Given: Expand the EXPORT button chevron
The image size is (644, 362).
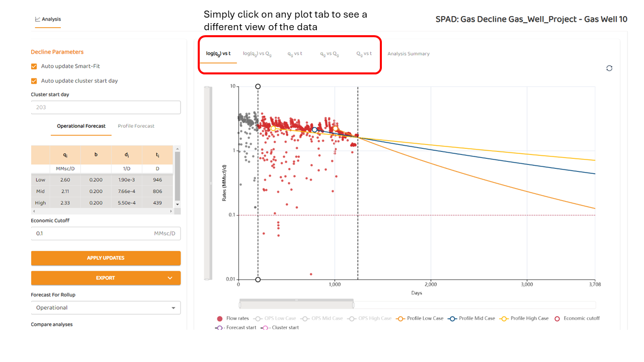Looking at the screenshot, I should click(x=170, y=278).
